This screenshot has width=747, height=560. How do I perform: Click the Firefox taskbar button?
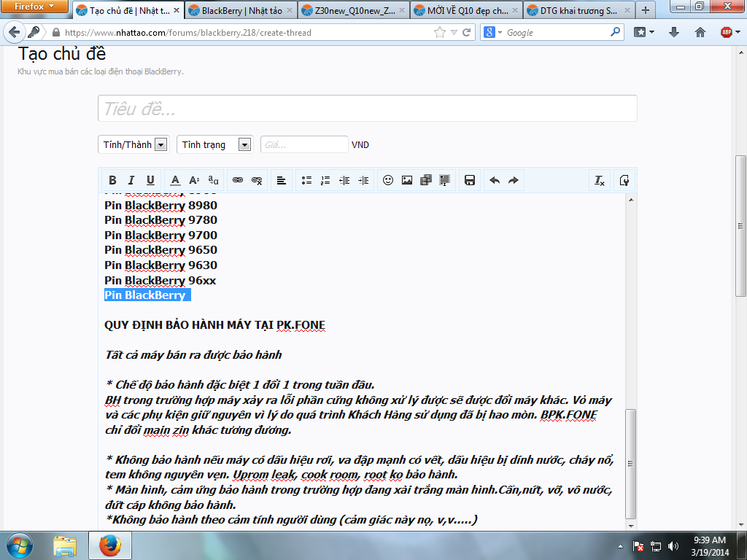[x=110, y=545]
